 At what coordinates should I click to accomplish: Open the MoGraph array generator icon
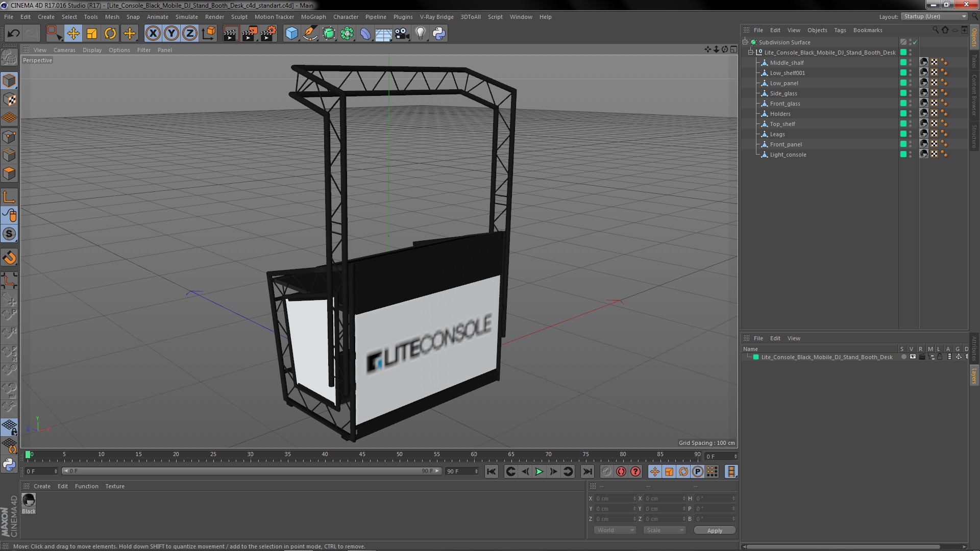pyautogui.click(x=347, y=34)
